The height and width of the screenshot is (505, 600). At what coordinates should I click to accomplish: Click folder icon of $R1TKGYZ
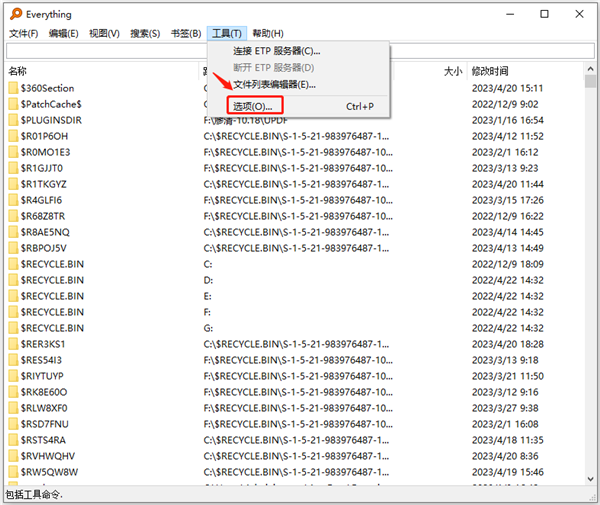13,184
